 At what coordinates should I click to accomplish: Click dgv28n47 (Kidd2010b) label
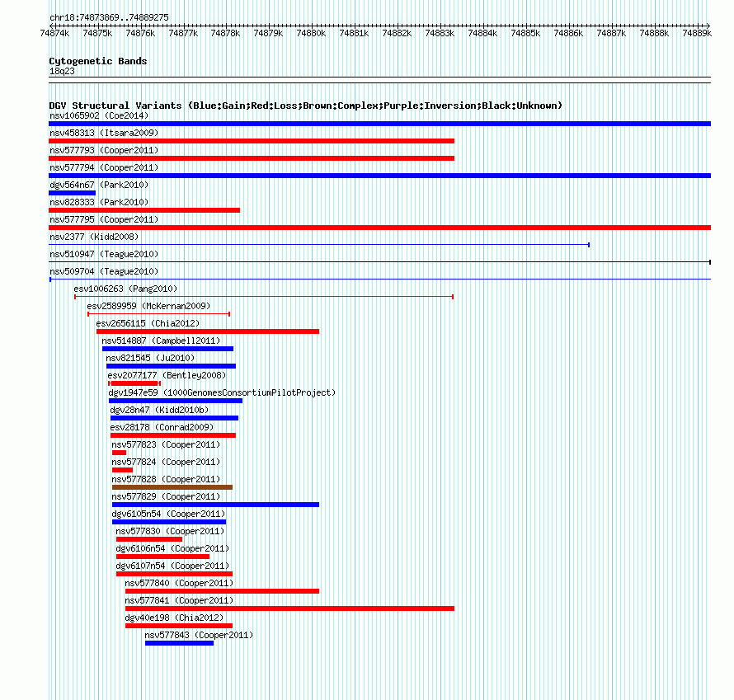tap(159, 410)
